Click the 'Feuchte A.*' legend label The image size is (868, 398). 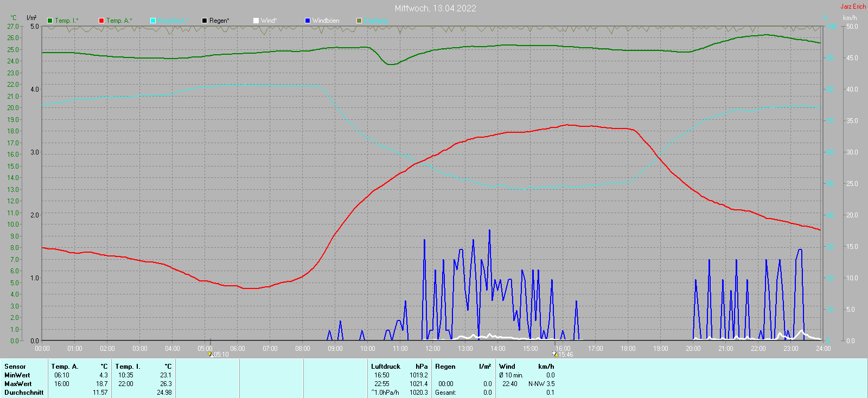point(174,21)
